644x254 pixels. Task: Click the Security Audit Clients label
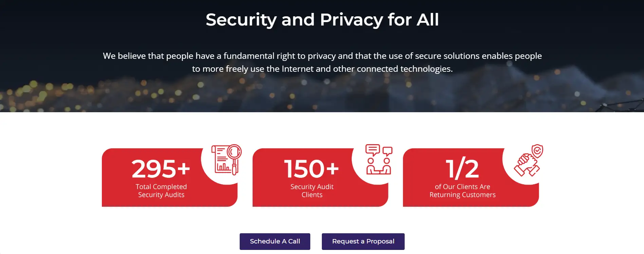point(312,191)
